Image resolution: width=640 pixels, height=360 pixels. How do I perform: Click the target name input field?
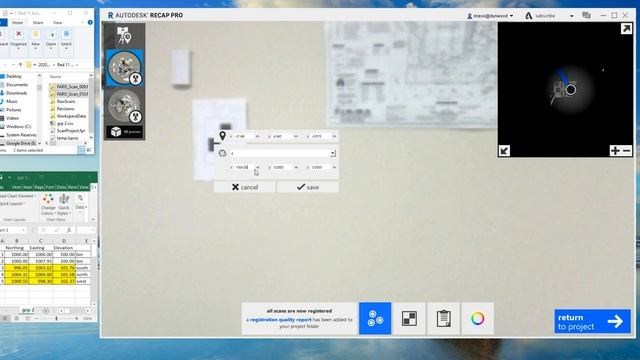click(280, 153)
